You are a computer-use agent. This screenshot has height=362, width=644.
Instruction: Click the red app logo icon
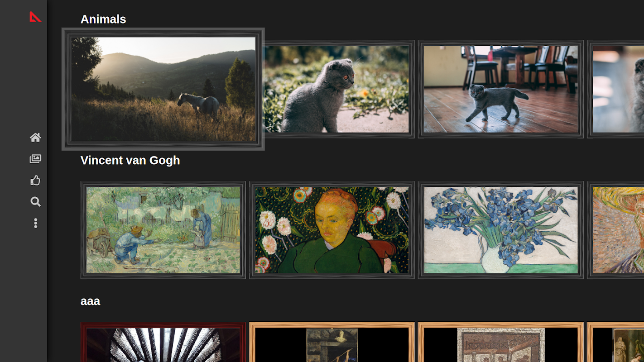pyautogui.click(x=35, y=17)
